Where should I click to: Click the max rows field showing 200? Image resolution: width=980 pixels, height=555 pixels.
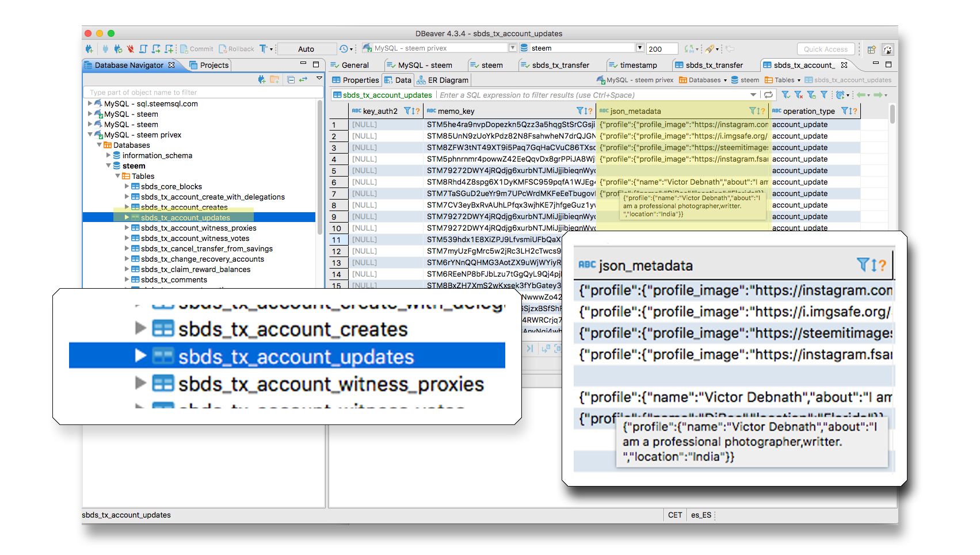[x=662, y=49]
